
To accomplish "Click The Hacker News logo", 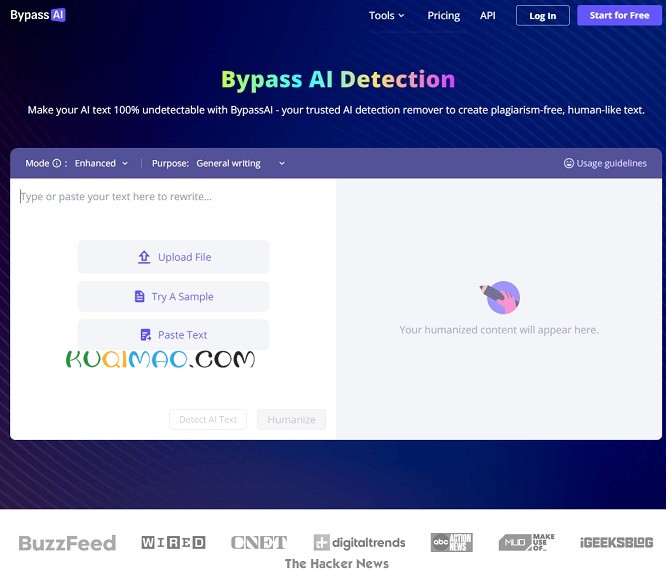I will point(337,563).
